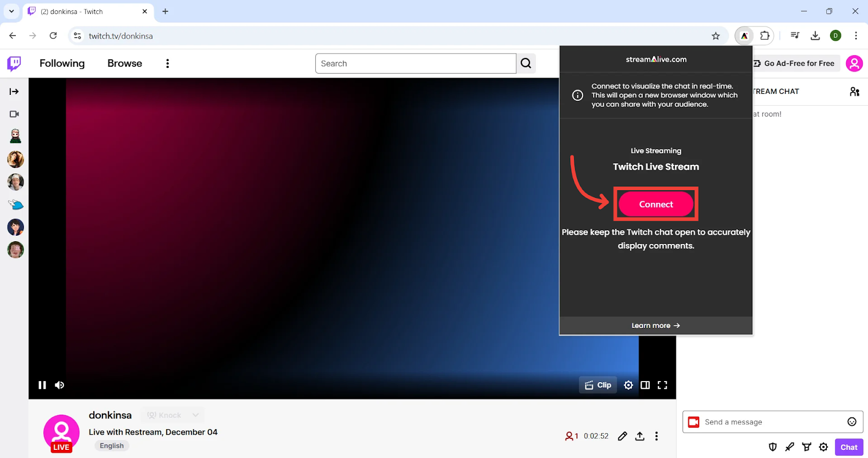868x458 pixels.
Task: Open the pink user avatar menu
Action: 854,63
